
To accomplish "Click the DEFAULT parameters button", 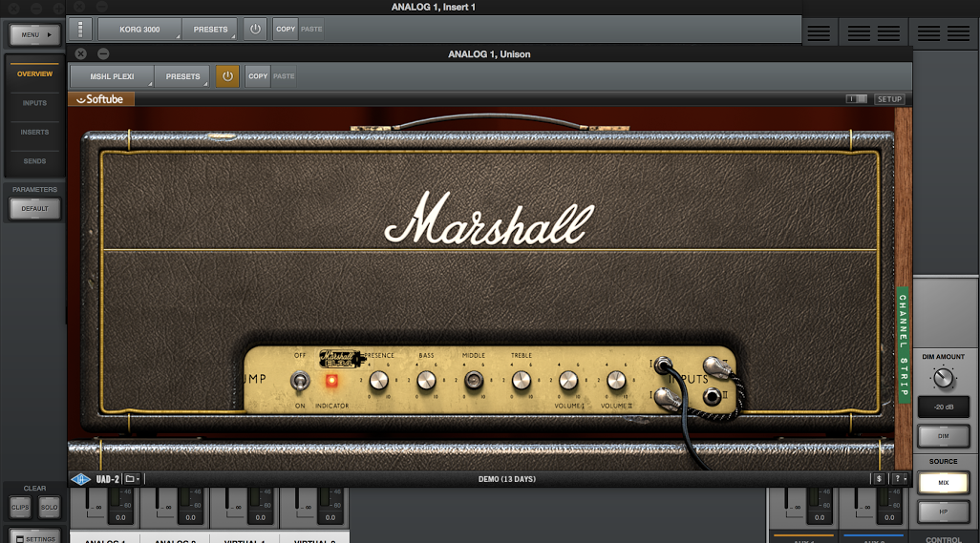I will click(35, 208).
